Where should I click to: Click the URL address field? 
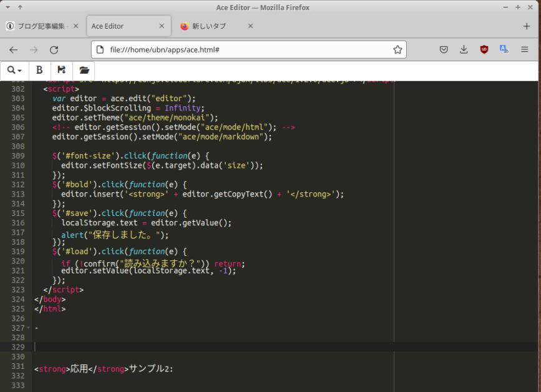tap(248, 50)
